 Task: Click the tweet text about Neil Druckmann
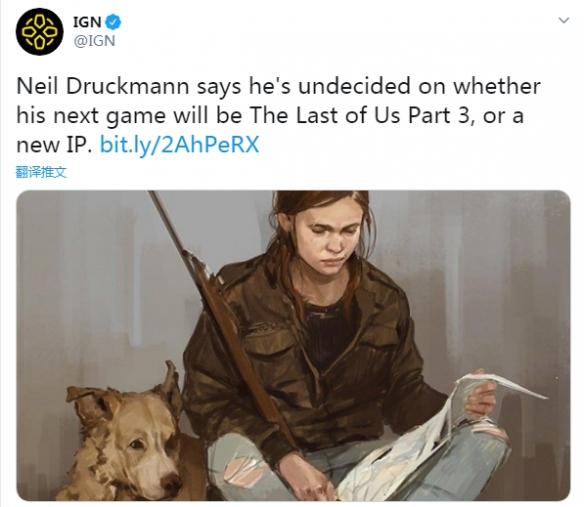coord(278,115)
